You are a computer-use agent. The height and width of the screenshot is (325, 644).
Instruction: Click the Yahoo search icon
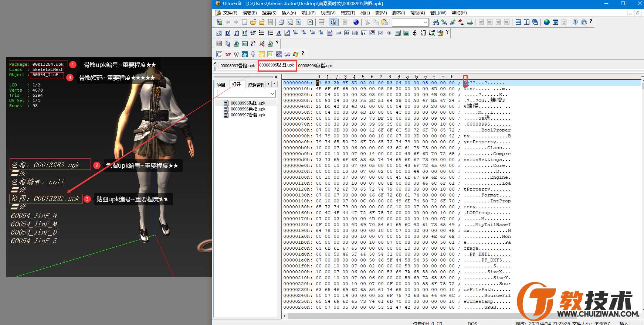click(x=228, y=55)
